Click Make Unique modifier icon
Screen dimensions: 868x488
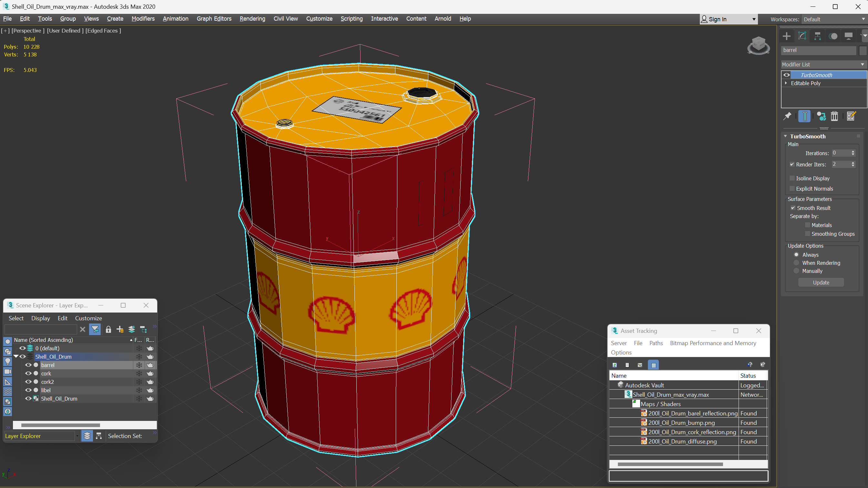coord(821,116)
